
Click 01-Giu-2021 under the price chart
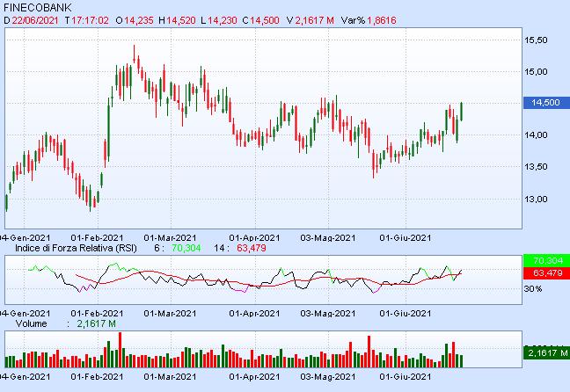(406, 238)
